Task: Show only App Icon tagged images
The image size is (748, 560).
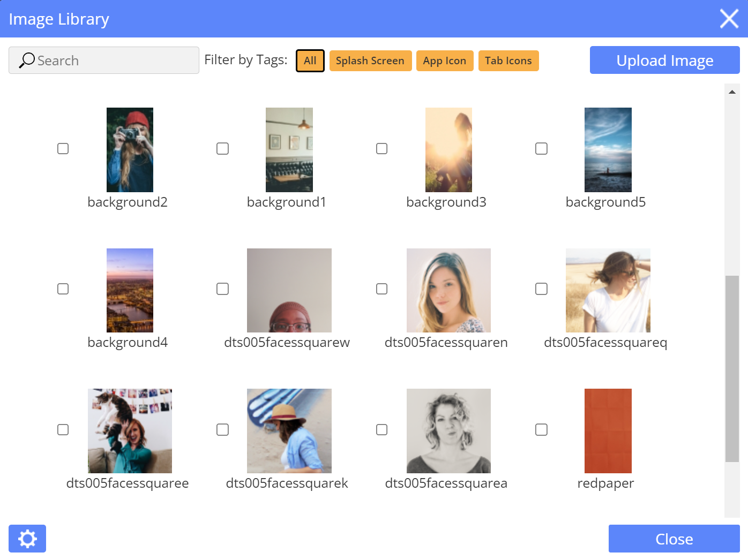Action: 445,60
